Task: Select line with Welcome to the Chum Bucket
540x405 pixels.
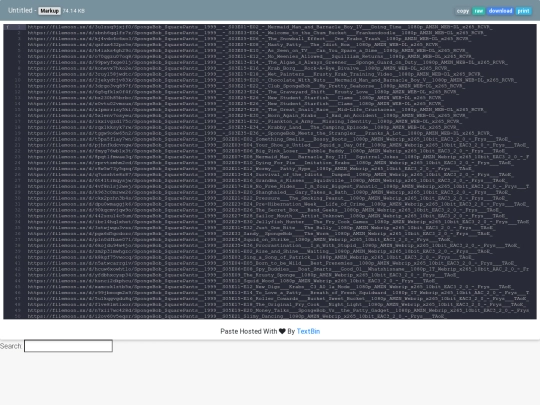Action: point(257,33)
